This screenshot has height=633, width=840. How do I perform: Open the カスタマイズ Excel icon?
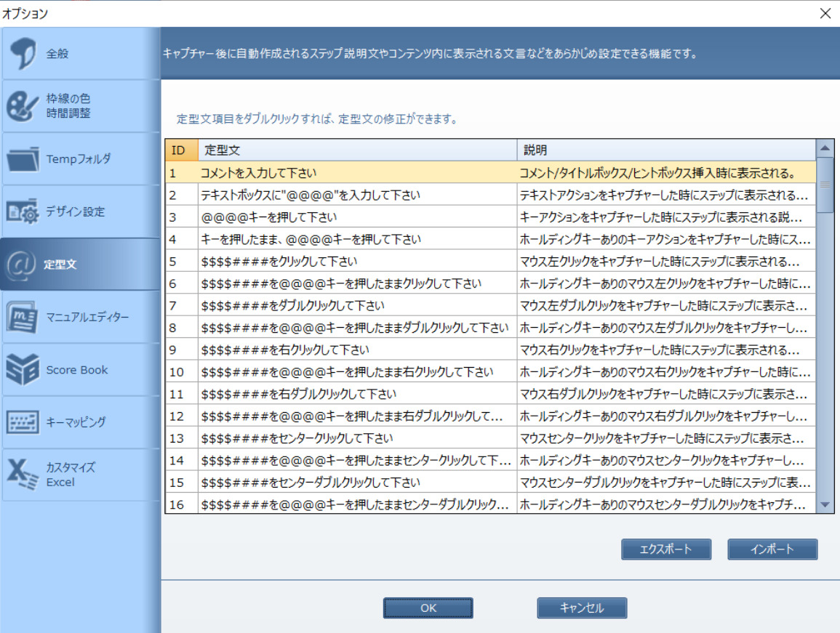click(23, 475)
